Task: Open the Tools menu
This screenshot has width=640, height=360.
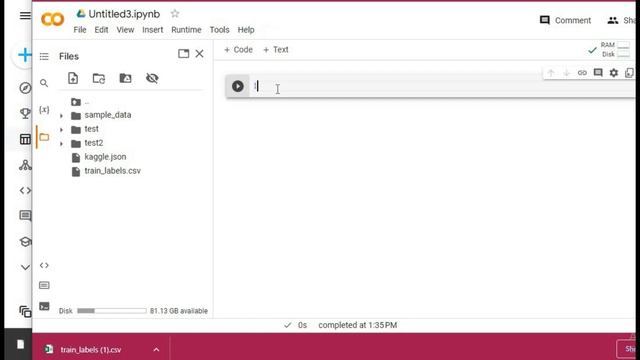Action: tap(219, 30)
